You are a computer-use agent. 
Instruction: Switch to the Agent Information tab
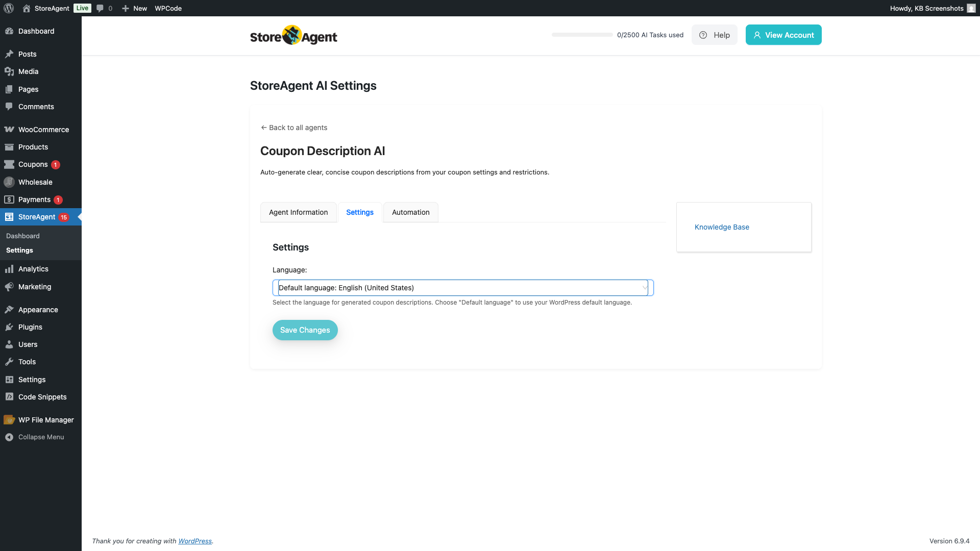click(299, 212)
